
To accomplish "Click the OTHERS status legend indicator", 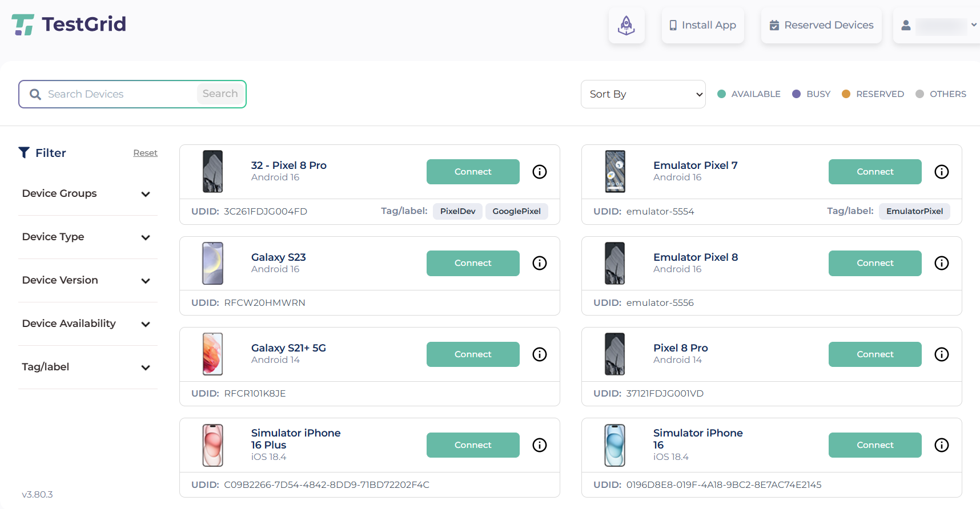I will click(x=919, y=94).
